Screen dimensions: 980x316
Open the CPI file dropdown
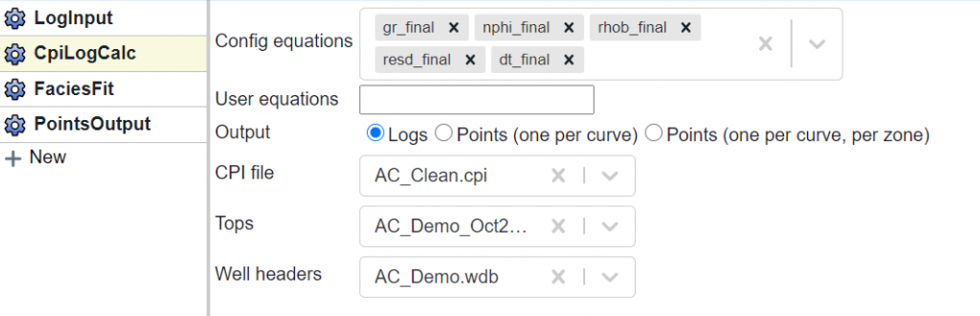pyautogui.click(x=610, y=176)
